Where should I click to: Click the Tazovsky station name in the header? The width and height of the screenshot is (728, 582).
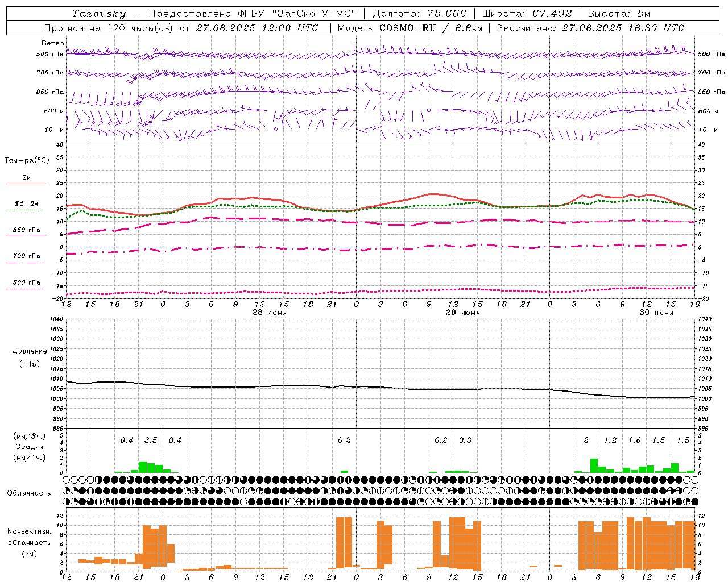pos(98,14)
